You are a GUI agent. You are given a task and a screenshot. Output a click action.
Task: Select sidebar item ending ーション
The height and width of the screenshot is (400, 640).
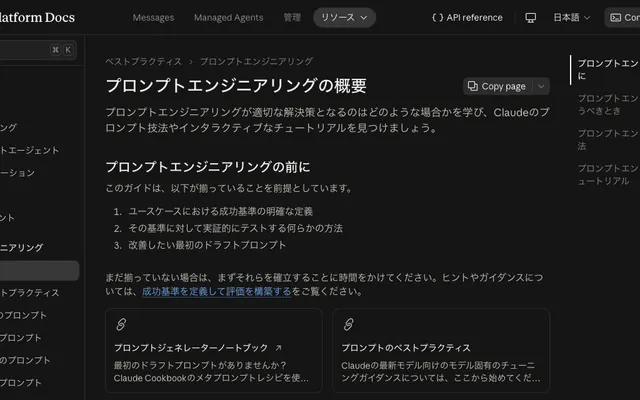click(x=18, y=173)
